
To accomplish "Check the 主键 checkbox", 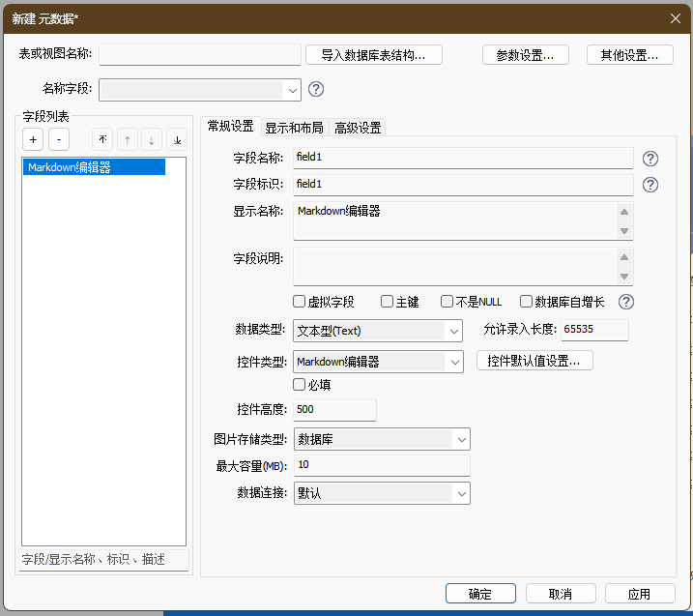I will (387, 302).
